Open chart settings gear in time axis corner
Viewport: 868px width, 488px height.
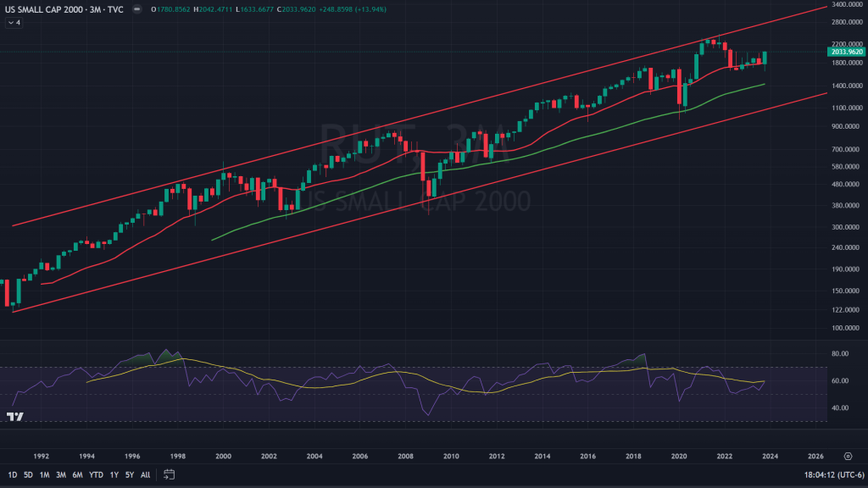(848, 455)
